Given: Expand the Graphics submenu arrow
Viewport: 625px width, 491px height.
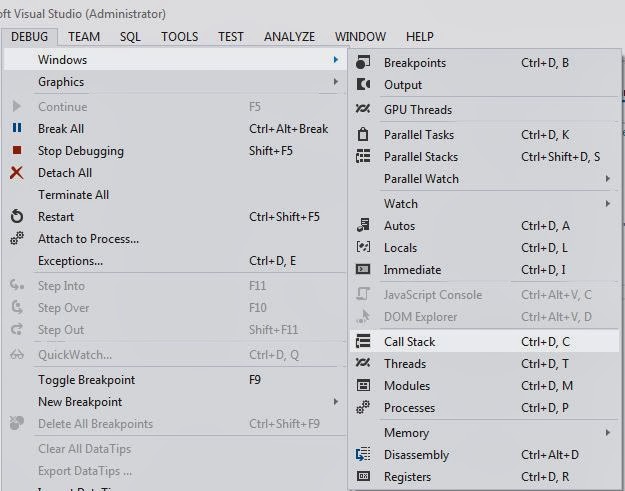Looking at the screenshot, I should pos(336,82).
